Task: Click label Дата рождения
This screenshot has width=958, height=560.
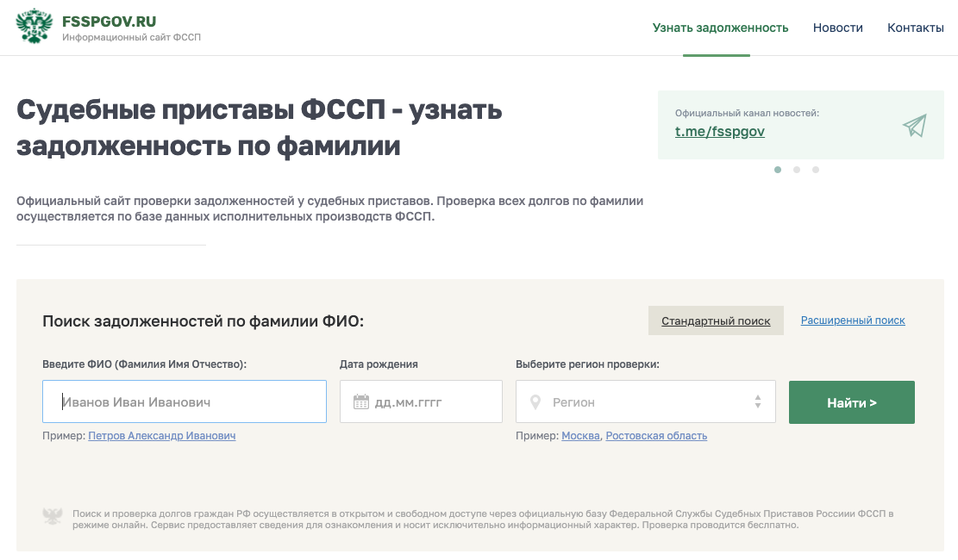Action: tap(379, 364)
